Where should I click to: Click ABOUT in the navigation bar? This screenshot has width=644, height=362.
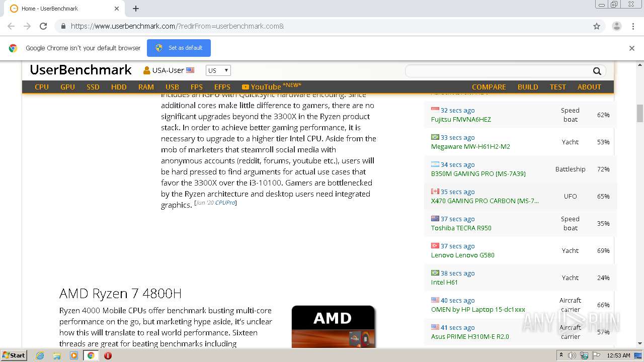coord(589,87)
